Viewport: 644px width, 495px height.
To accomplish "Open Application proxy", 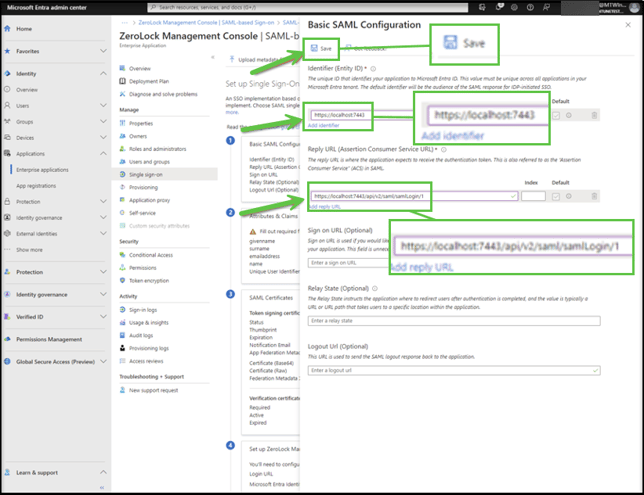I will [149, 200].
